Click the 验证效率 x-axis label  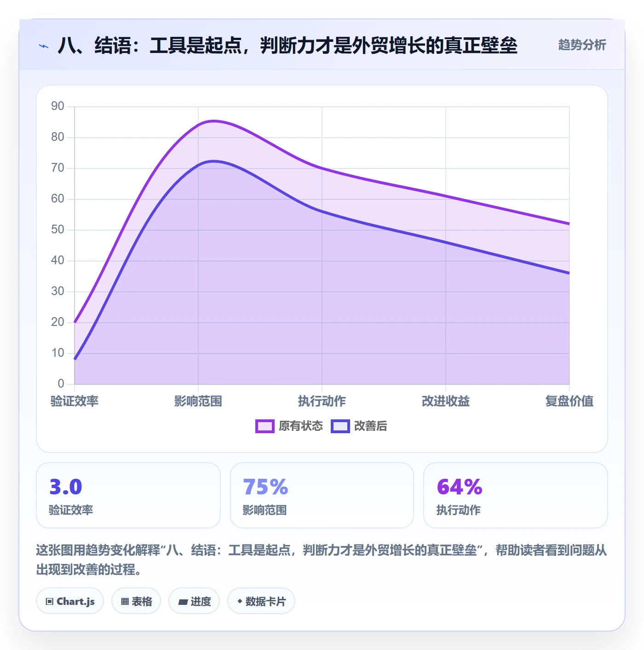75,401
